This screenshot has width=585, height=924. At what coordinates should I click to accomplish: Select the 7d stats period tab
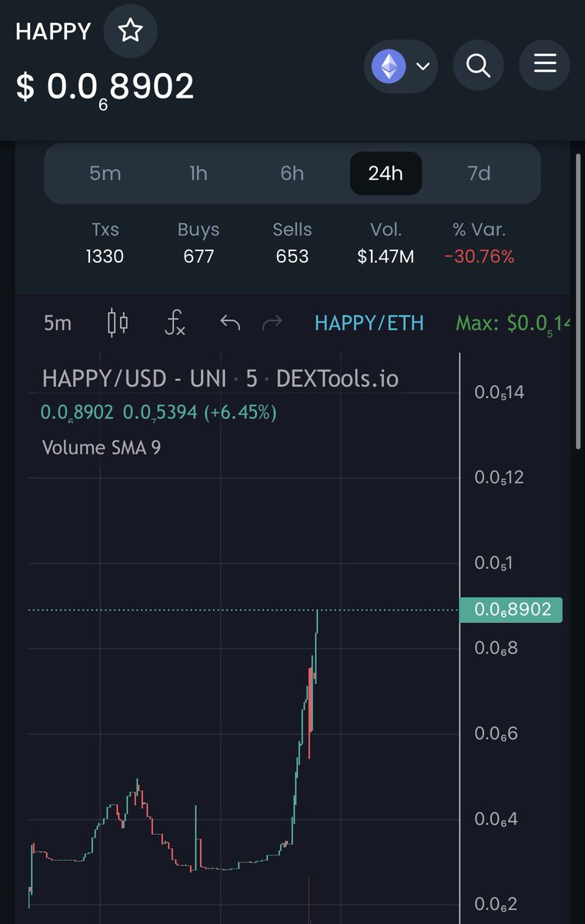479,173
